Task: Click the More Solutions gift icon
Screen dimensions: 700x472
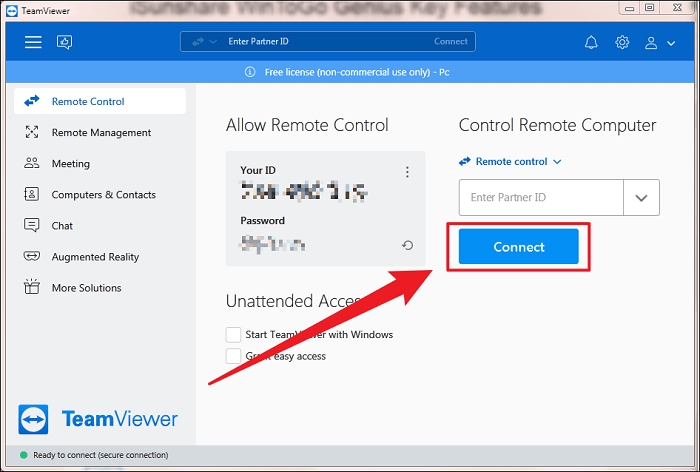Action: coord(32,287)
